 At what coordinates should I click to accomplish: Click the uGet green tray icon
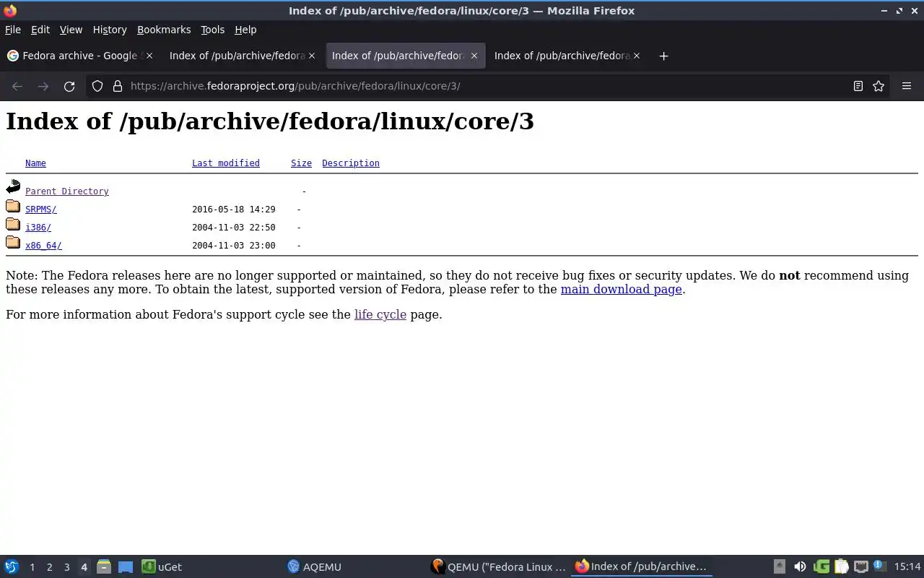tap(821, 566)
